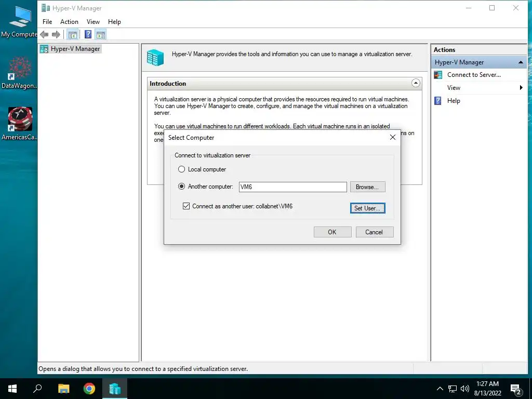Viewport: 532px width, 399px height.
Task: Open the Action menu
Action: [69, 22]
